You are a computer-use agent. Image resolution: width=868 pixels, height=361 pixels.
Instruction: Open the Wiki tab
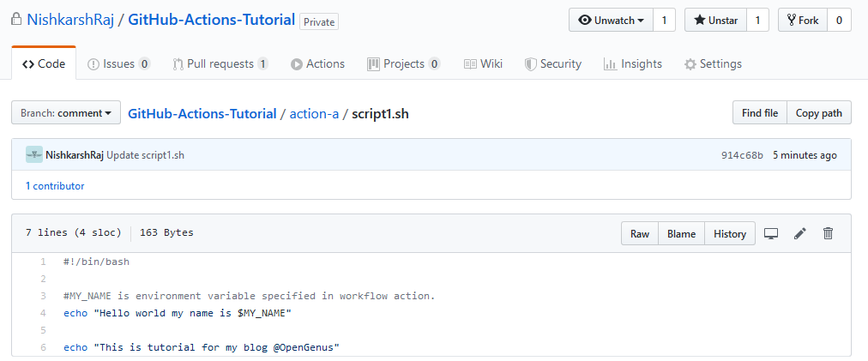click(x=483, y=63)
